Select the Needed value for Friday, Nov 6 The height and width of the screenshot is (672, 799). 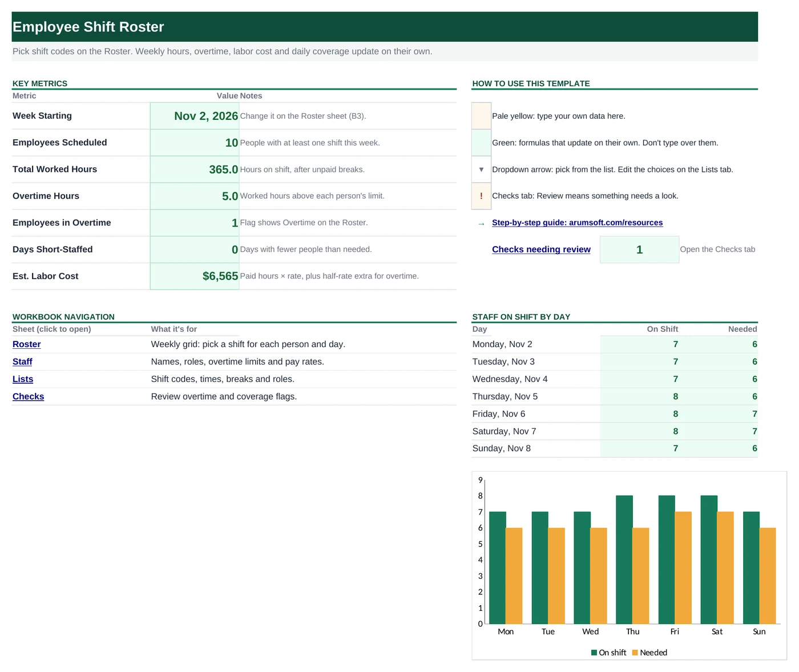[x=719, y=414]
